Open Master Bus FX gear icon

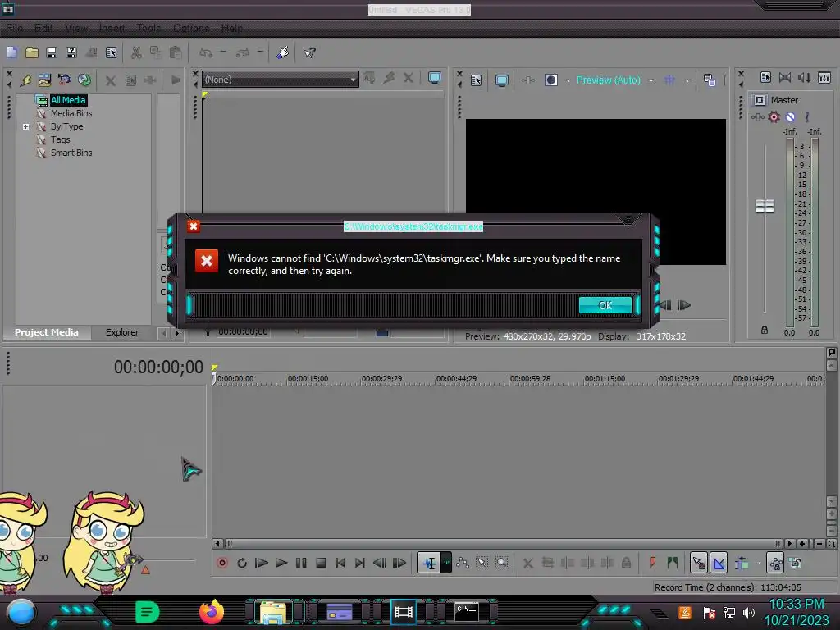point(774,116)
